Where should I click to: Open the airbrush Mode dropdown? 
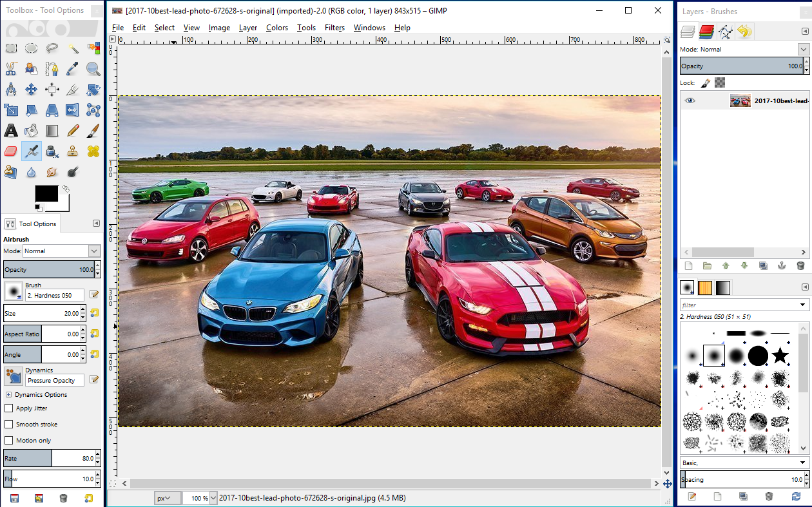[62, 251]
